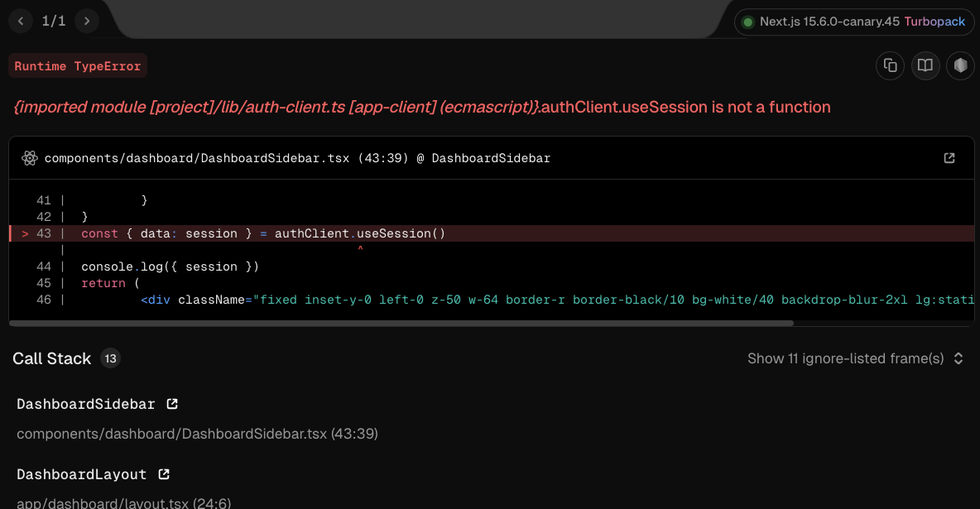Open DashboardSidebar frame in editor icon
The height and width of the screenshot is (509, 980).
coord(172,404)
